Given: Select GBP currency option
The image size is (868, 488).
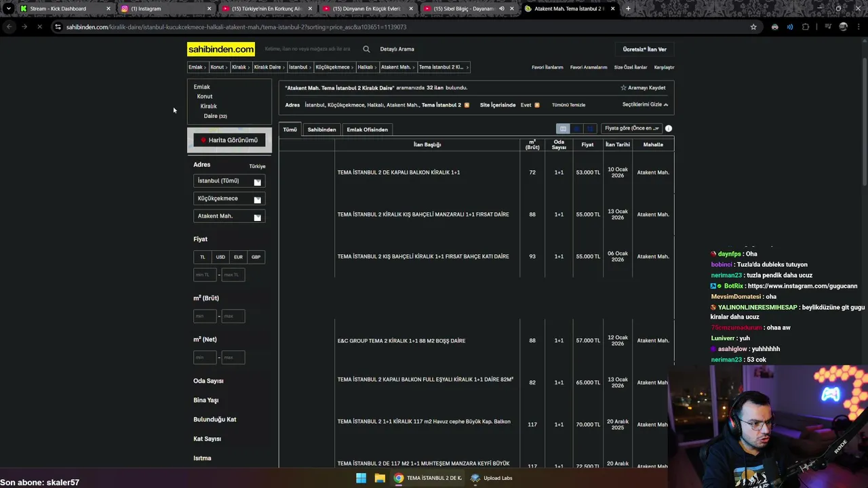Looking at the screenshot, I should 256,257.
